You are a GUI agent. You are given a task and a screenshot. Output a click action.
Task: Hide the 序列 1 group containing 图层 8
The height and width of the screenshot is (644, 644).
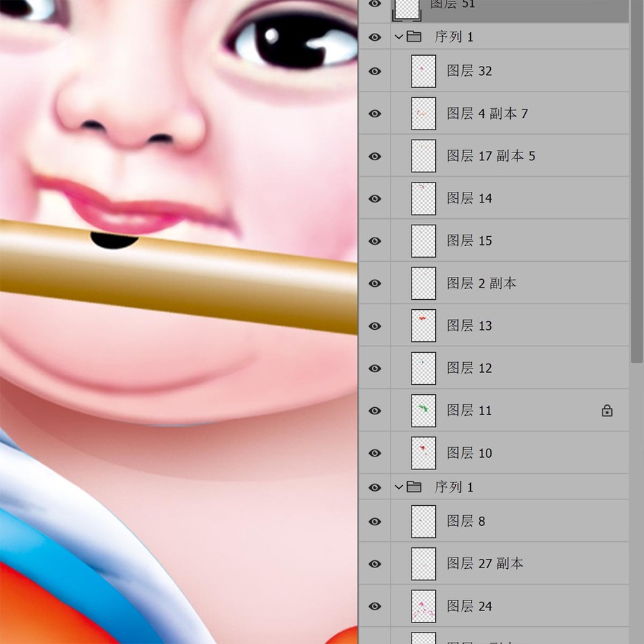click(374, 487)
